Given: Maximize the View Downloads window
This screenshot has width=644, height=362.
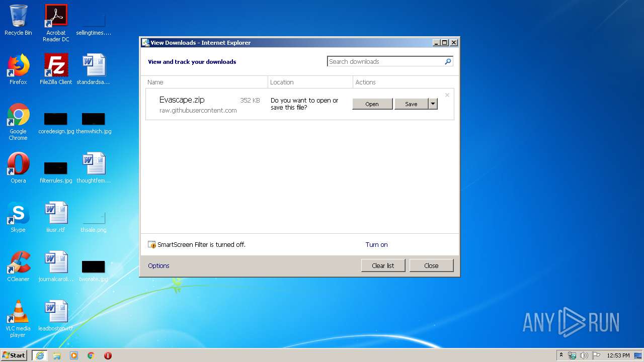Looking at the screenshot, I should pos(445,43).
